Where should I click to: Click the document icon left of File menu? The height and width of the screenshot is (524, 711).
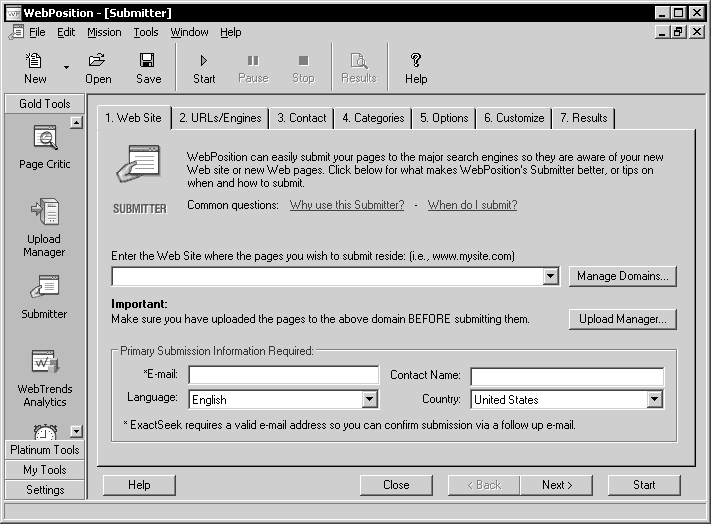click(16, 32)
